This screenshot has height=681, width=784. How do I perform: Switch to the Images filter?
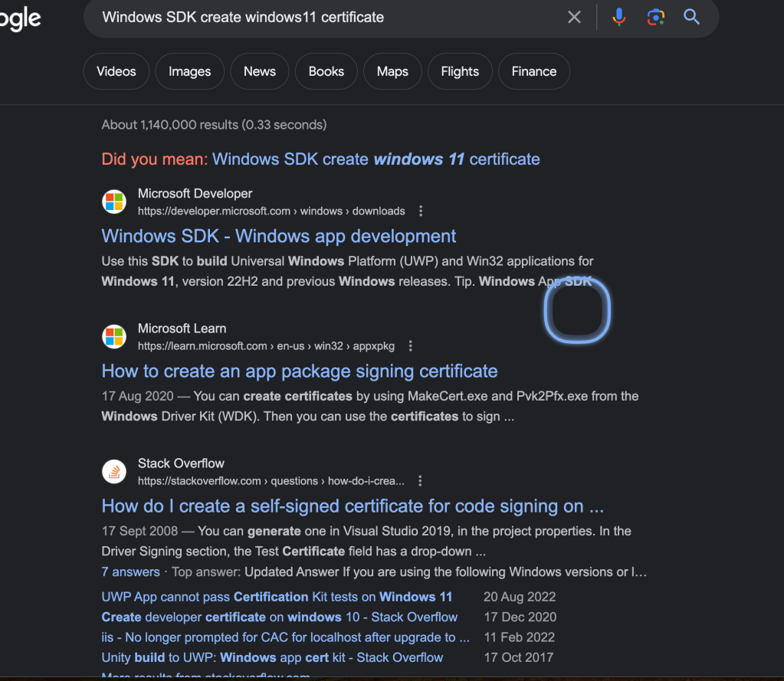(189, 71)
